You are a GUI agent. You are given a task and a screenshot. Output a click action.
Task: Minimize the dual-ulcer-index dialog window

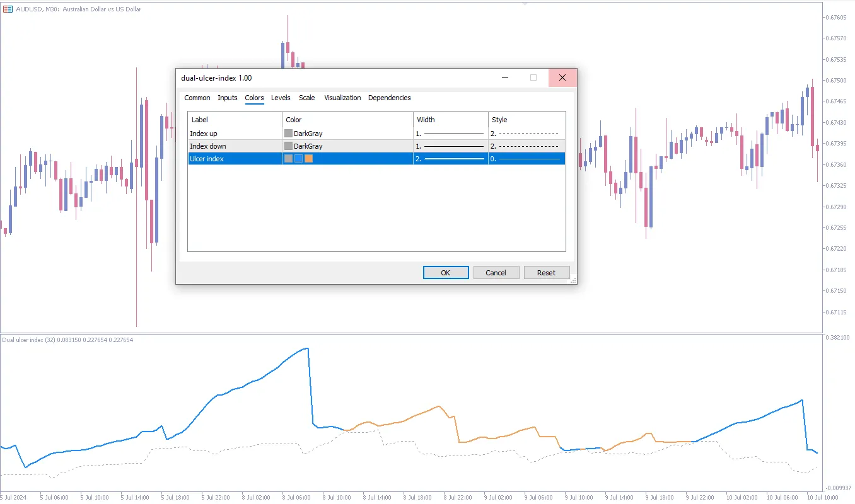505,77
